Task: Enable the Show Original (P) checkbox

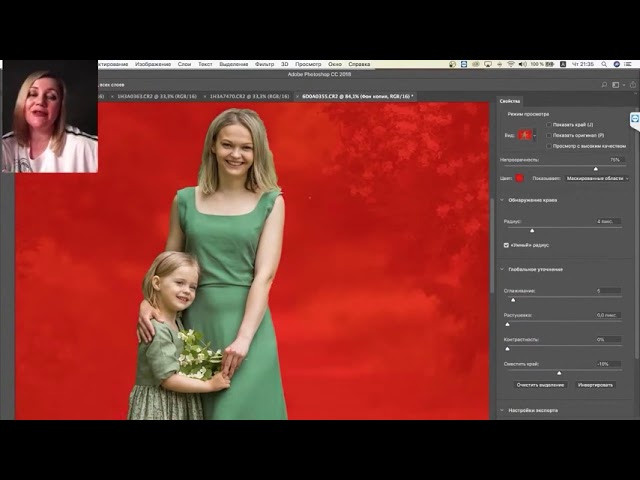Action: click(549, 135)
